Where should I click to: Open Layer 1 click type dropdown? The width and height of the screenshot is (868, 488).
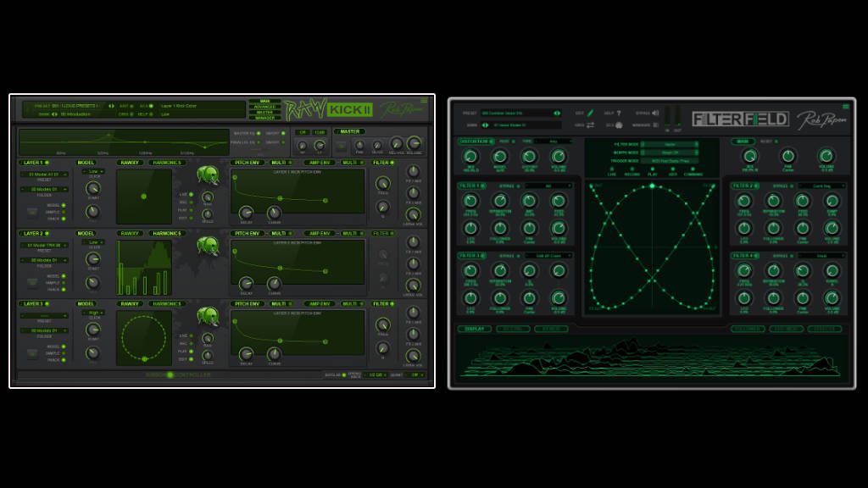click(94, 171)
